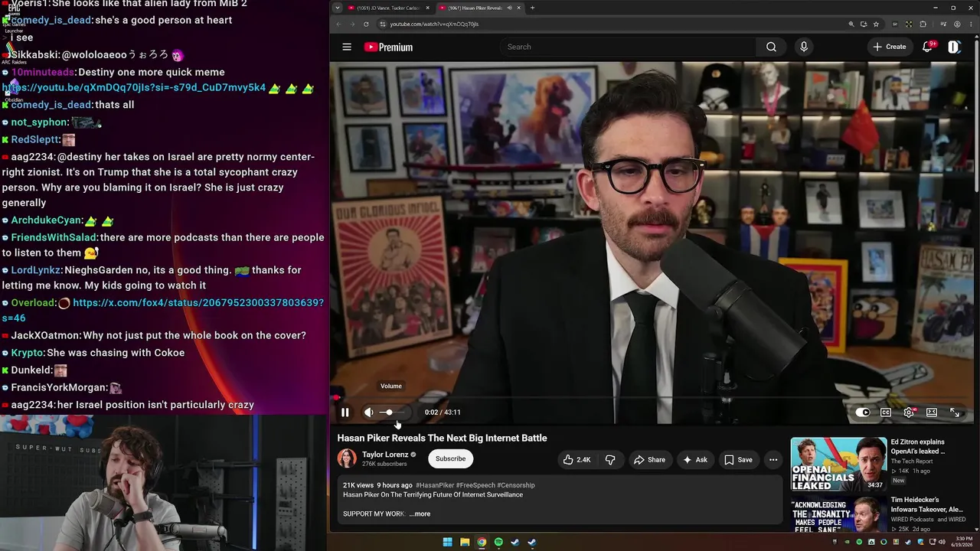Go back in browser
Screen dimensions: 980x551
click(338, 24)
